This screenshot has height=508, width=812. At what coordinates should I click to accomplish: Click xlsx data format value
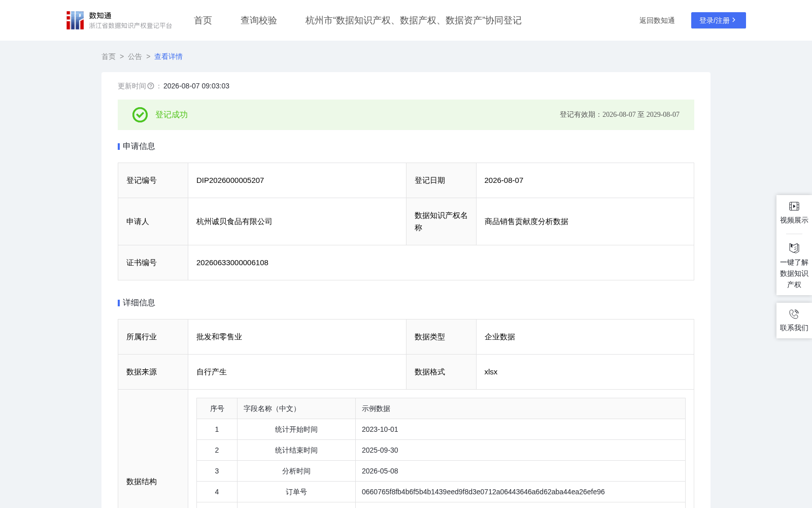point(491,372)
